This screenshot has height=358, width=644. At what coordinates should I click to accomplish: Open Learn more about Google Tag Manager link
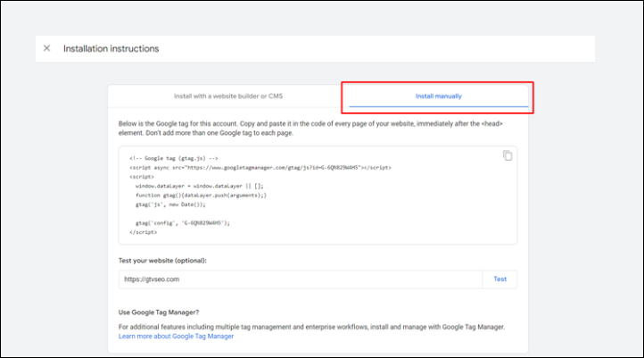tap(176, 337)
